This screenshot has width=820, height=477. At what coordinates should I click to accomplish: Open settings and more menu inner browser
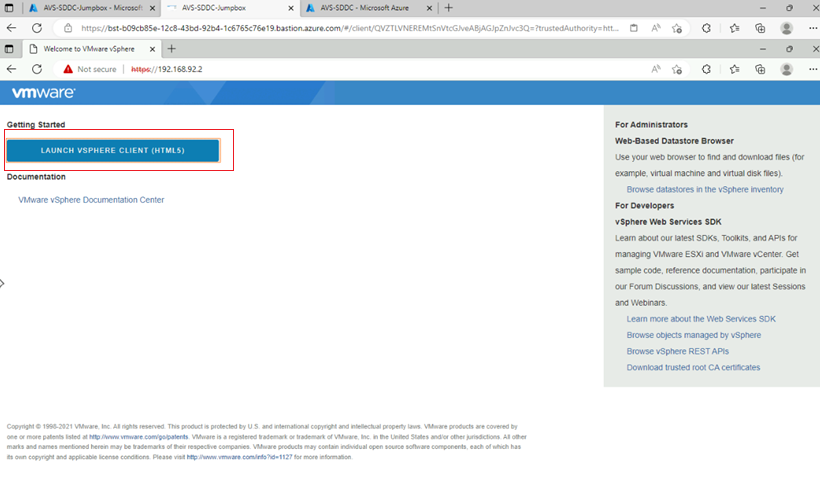[813, 69]
